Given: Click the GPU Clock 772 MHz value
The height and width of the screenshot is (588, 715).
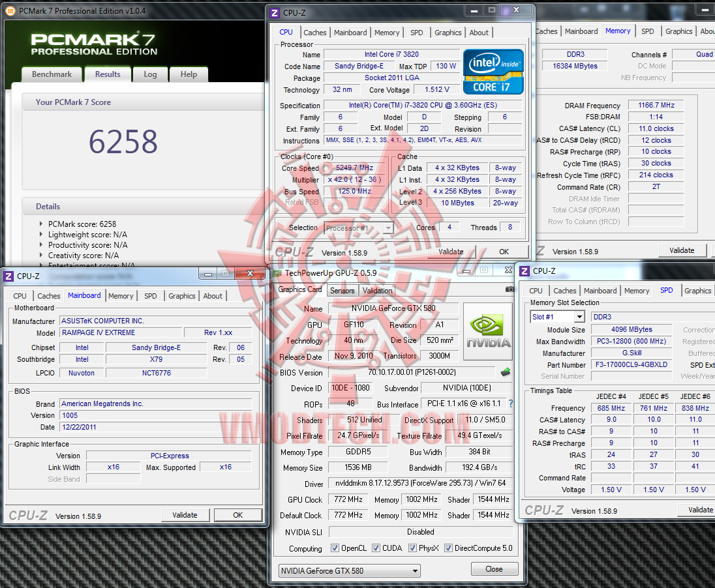Looking at the screenshot, I should click(348, 499).
